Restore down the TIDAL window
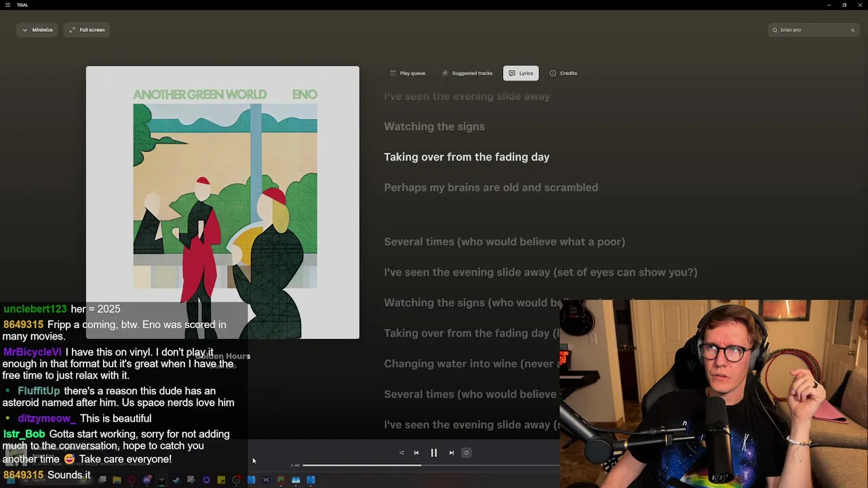Screen dimensions: 868x488 (844, 5)
